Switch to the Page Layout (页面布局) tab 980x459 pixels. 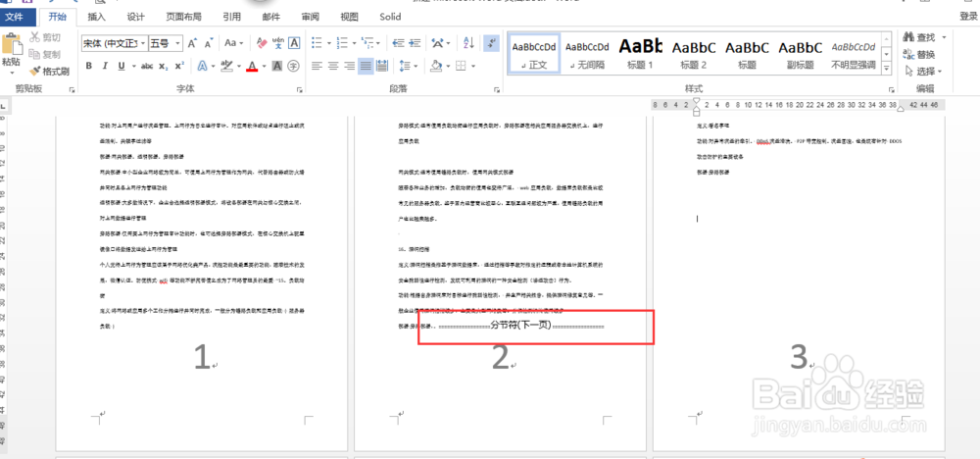[184, 17]
